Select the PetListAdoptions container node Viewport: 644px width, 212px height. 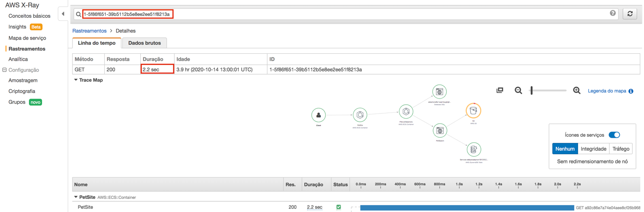406,112
